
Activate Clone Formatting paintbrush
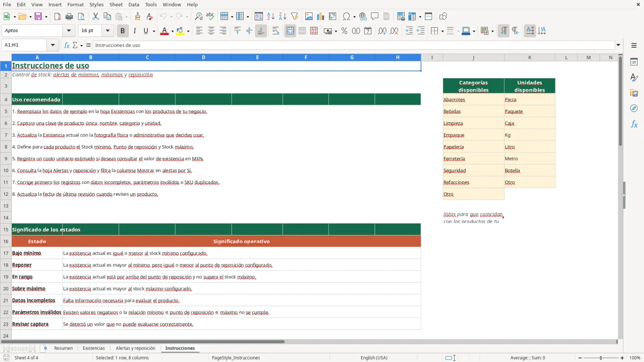point(137,17)
